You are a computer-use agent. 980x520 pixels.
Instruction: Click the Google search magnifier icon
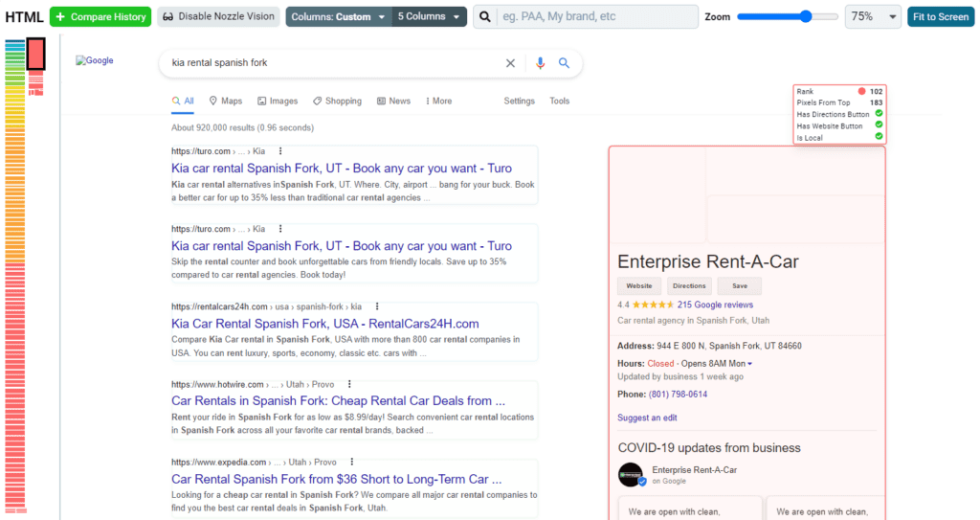coord(564,63)
